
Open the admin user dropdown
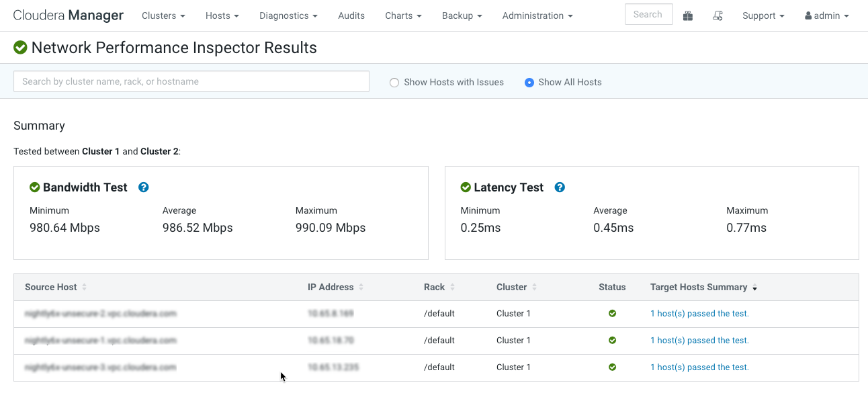click(826, 15)
